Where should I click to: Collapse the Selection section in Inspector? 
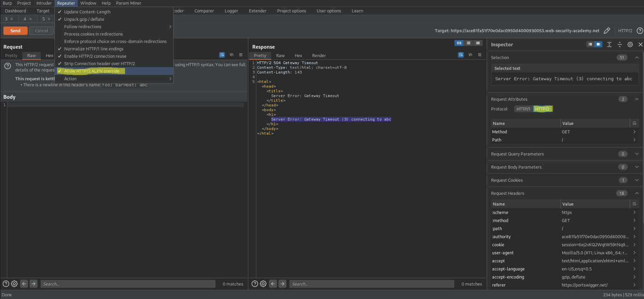(637, 57)
